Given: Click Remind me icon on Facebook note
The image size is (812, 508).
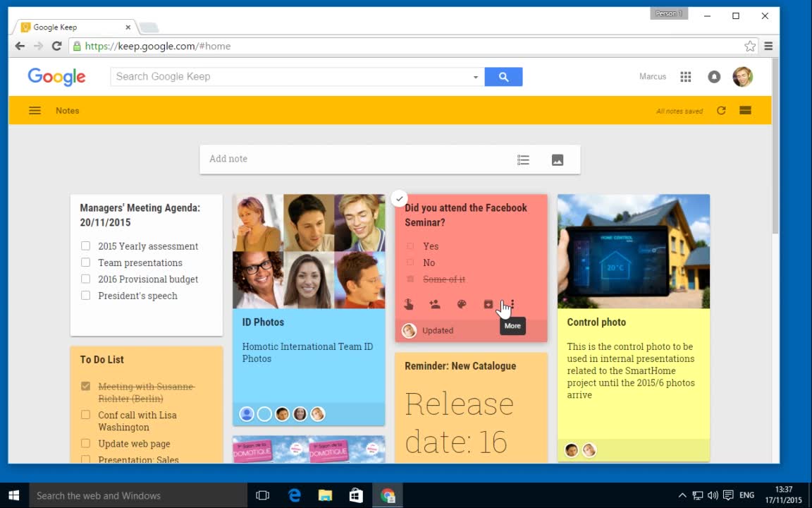Looking at the screenshot, I should (x=409, y=305).
